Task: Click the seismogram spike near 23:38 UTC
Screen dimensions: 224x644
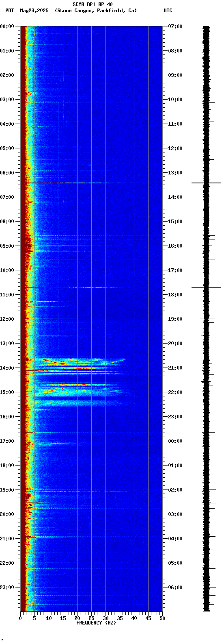Action: pyautogui.click(x=207, y=432)
